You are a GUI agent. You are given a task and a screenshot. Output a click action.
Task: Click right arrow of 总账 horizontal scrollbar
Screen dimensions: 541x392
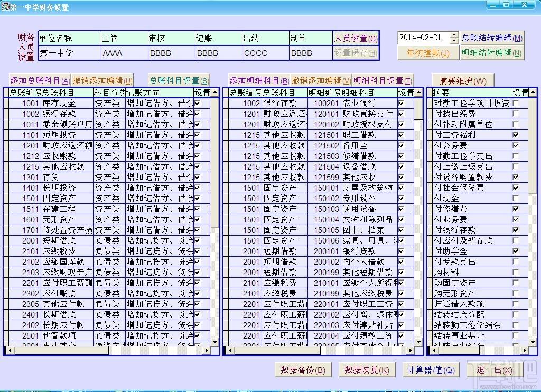[207, 350]
